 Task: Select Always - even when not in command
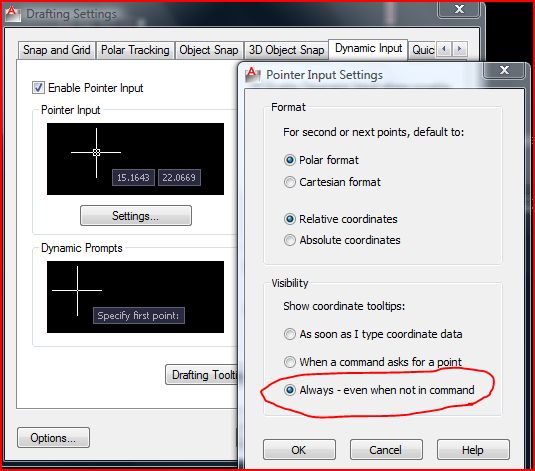coord(290,390)
